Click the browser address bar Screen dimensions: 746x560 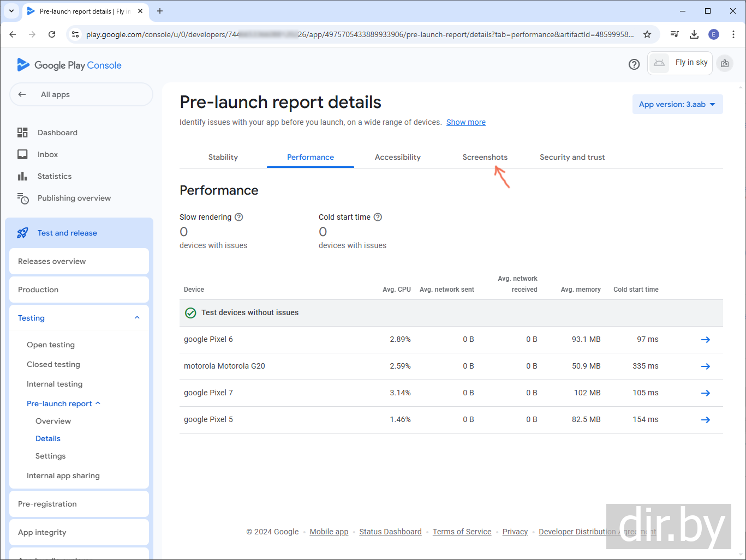360,34
